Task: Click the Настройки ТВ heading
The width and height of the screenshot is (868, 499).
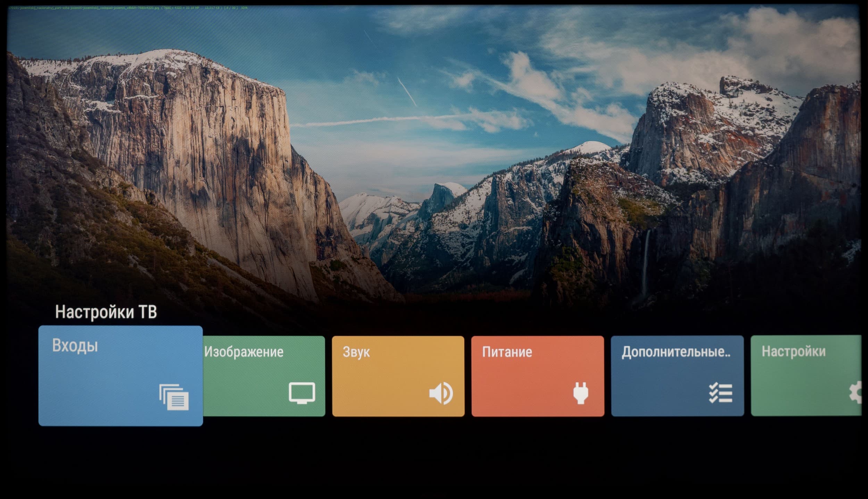Action: point(106,312)
